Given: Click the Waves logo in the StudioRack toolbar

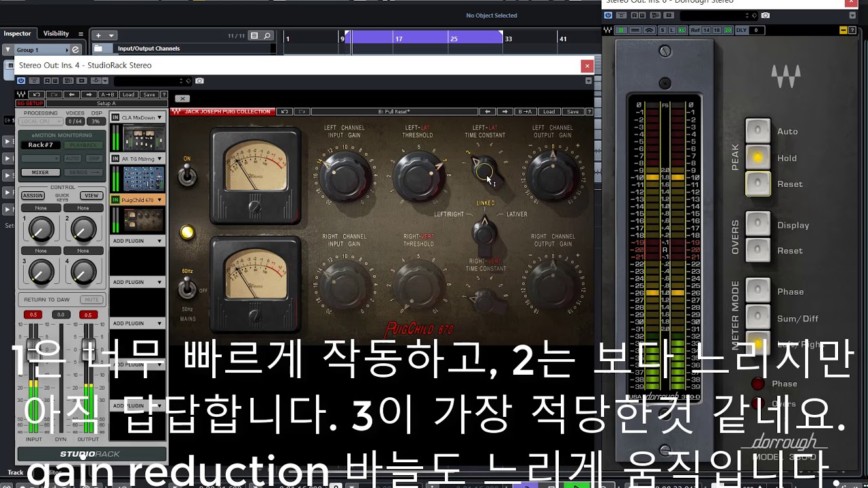Looking at the screenshot, I should (x=21, y=94).
